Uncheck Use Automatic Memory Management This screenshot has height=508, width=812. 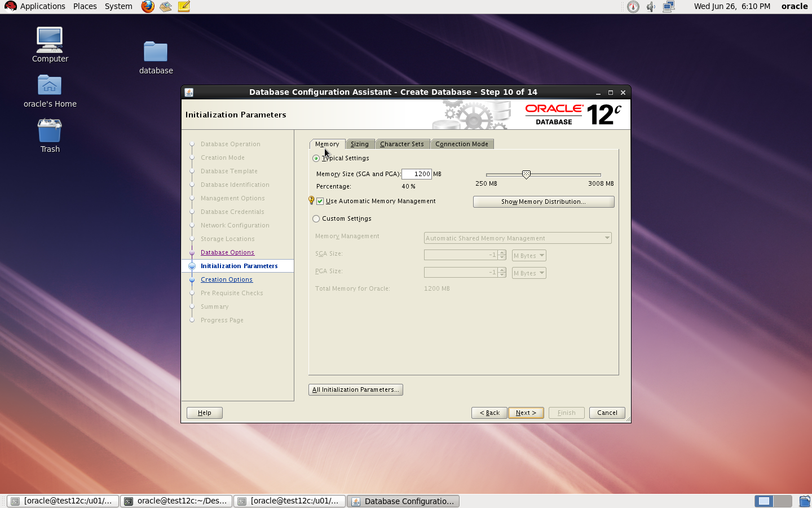coord(320,202)
